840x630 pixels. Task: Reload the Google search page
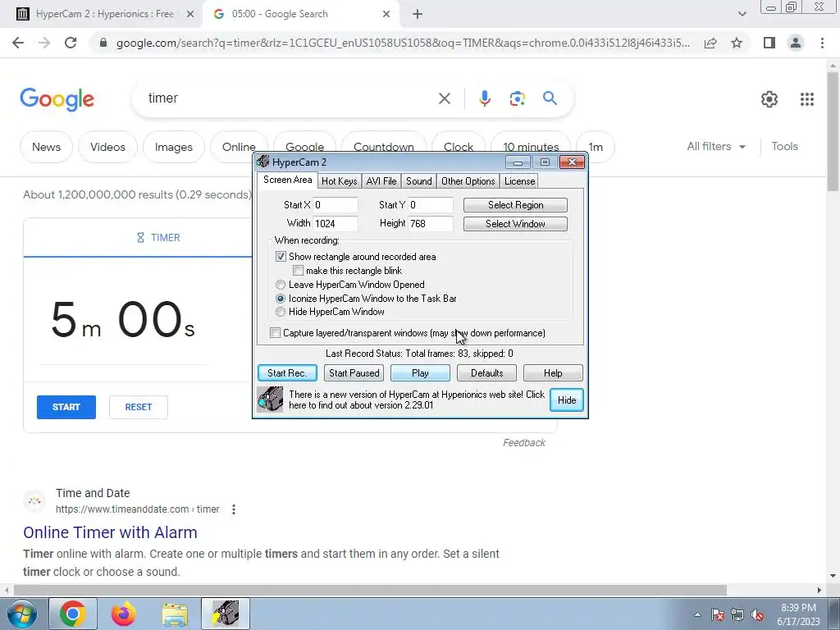(x=71, y=43)
